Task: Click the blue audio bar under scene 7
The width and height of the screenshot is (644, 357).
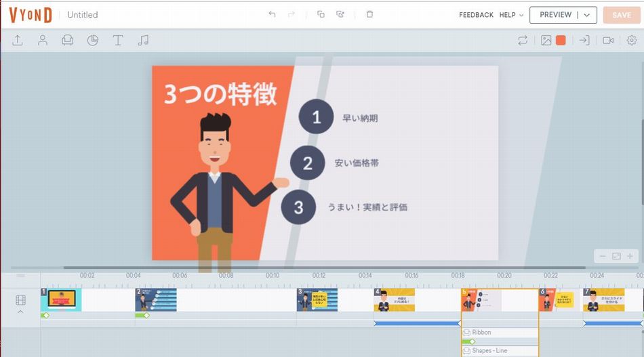Action: (613, 323)
